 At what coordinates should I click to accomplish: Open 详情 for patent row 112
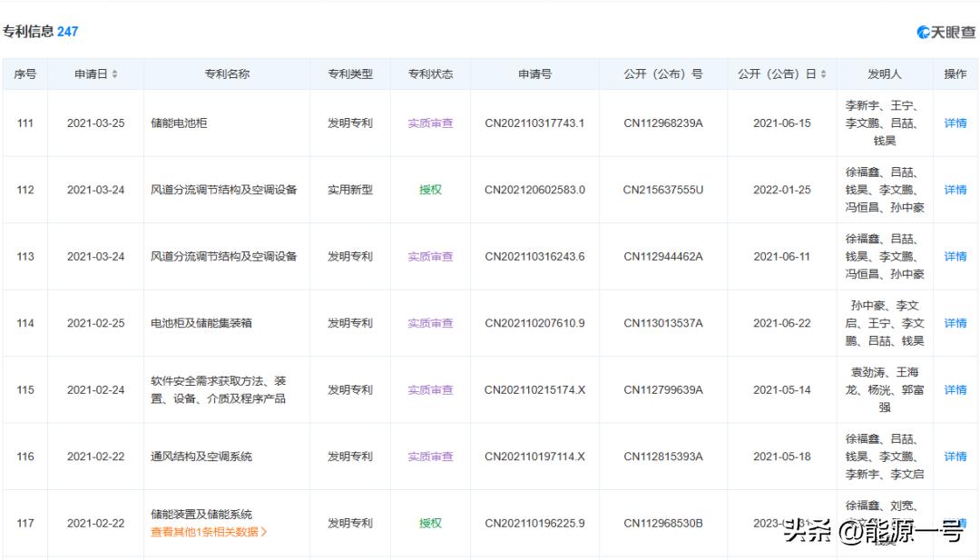tap(955, 190)
